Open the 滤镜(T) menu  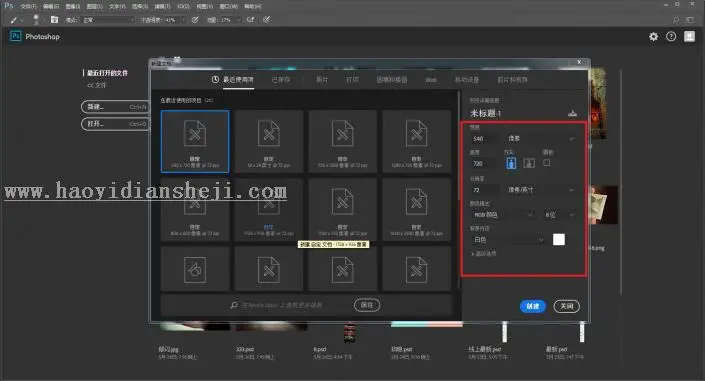click(x=162, y=6)
